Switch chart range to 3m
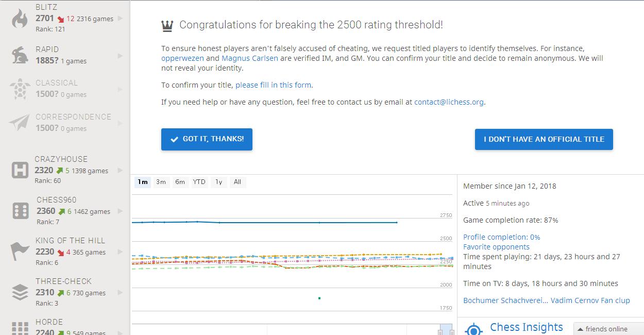 (161, 182)
